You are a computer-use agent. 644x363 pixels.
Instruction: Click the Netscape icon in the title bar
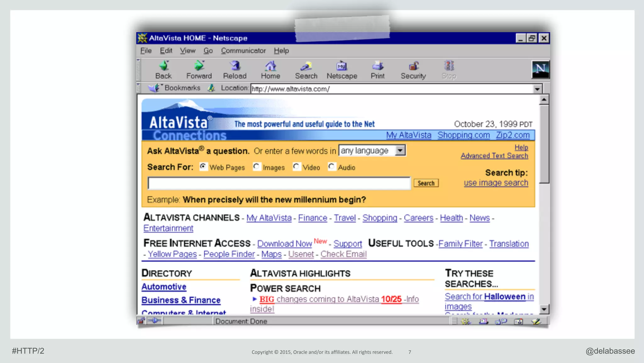click(x=142, y=38)
